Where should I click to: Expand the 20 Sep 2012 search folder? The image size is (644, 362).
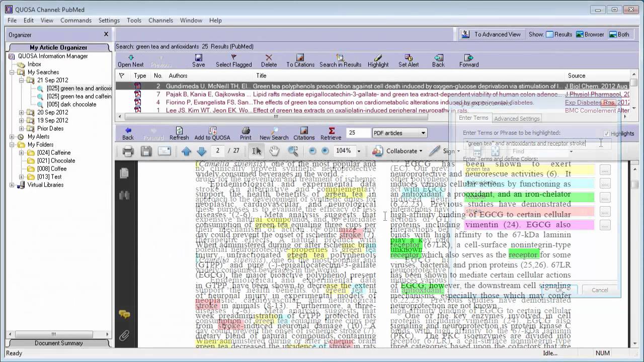[x=22, y=113]
